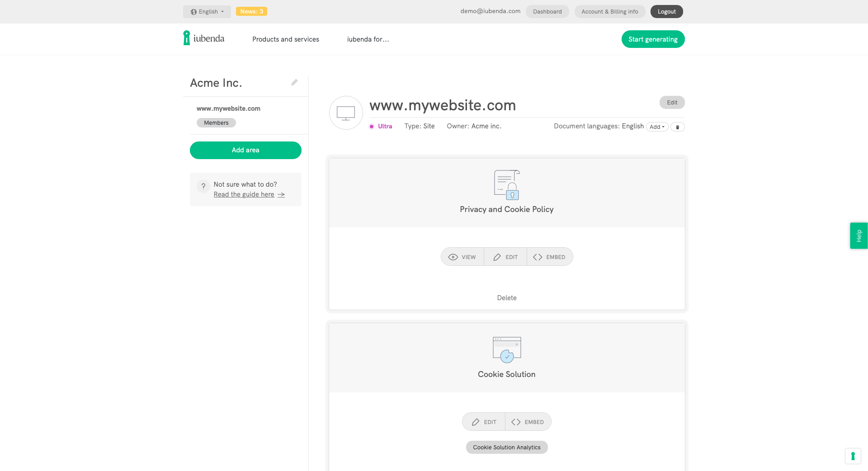Open Products and services menu
This screenshot has width=868, height=471.
pyautogui.click(x=286, y=39)
